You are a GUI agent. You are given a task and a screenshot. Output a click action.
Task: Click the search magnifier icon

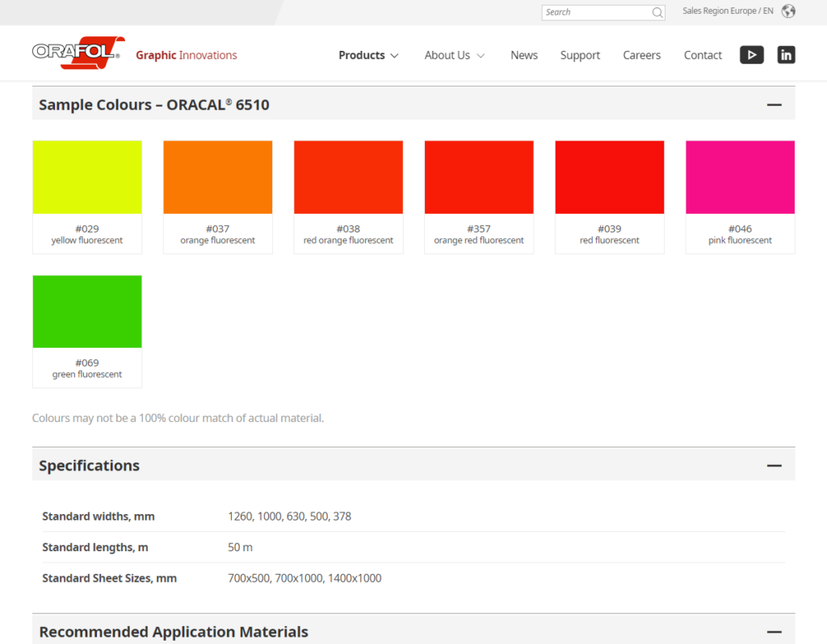coord(657,13)
